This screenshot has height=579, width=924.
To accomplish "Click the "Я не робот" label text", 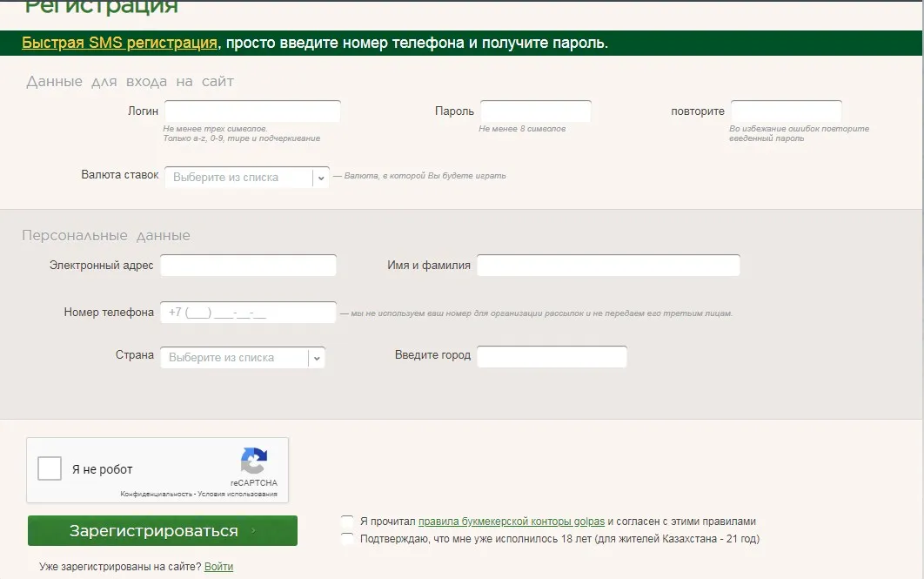I will click(103, 469).
